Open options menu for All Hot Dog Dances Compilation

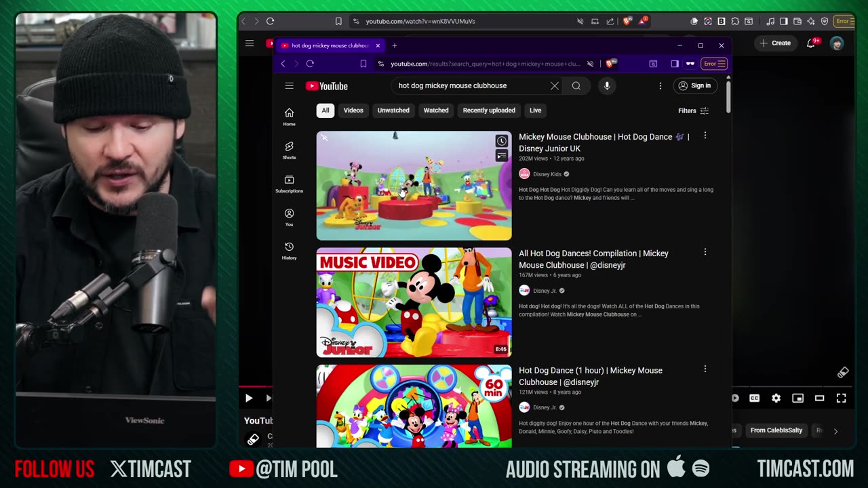pyautogui.click(x=705, y=252)
